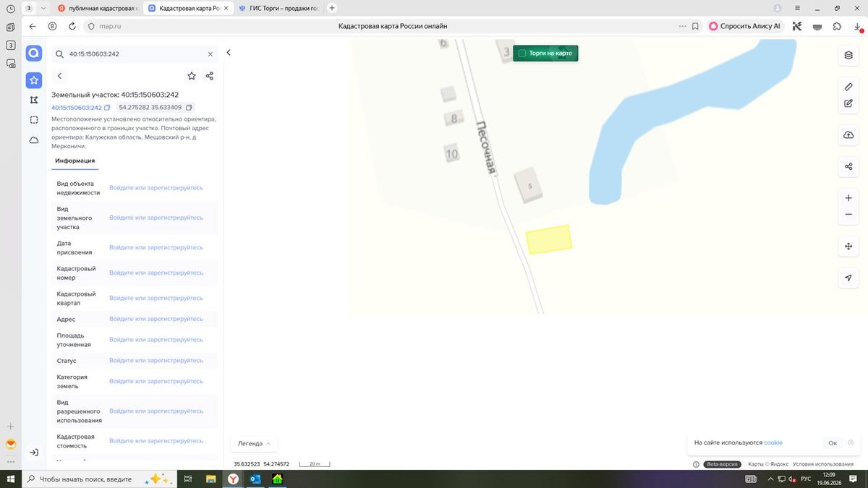Select the Информация tab
The width and height of the screenshot is (868, 488).
point(75,160)
